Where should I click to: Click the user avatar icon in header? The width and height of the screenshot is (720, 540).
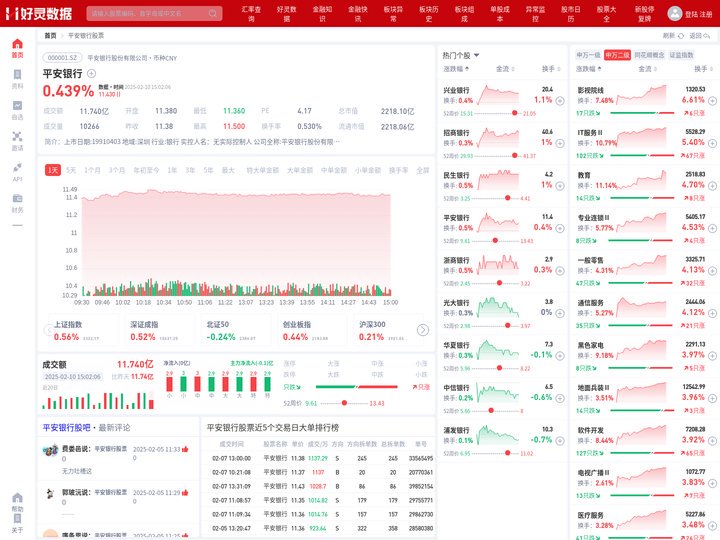point(674,13)
